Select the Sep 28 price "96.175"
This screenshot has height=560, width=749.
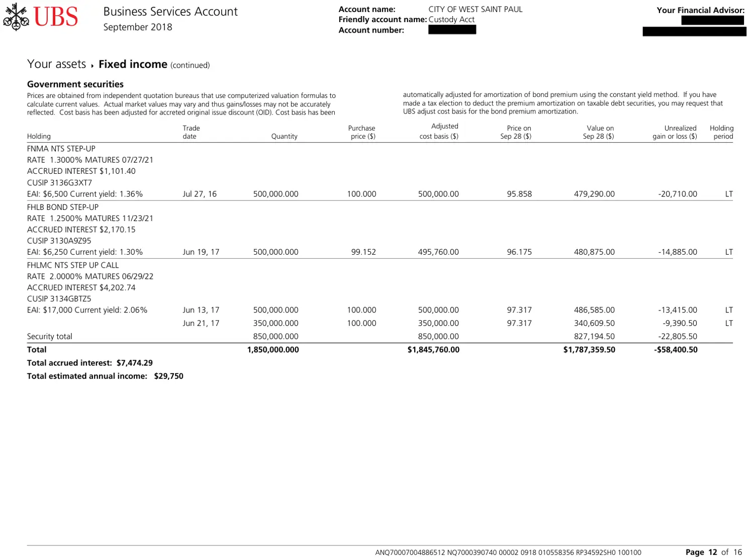519,252
